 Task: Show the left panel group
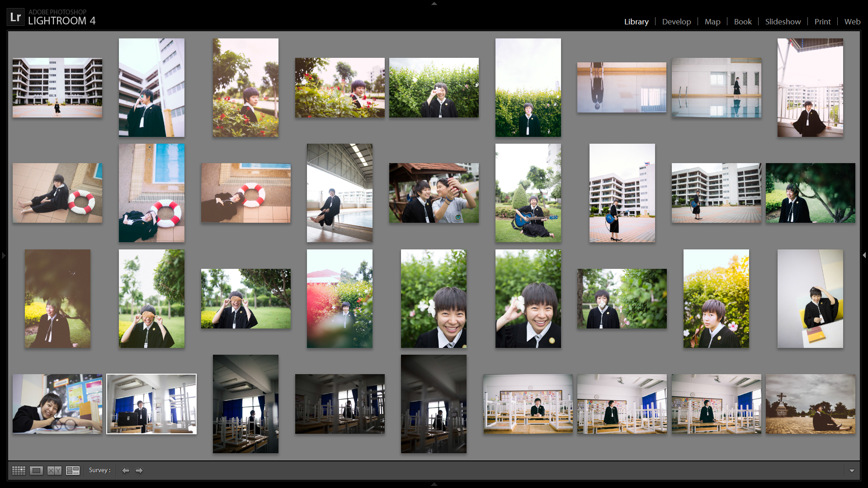[3, 255]
